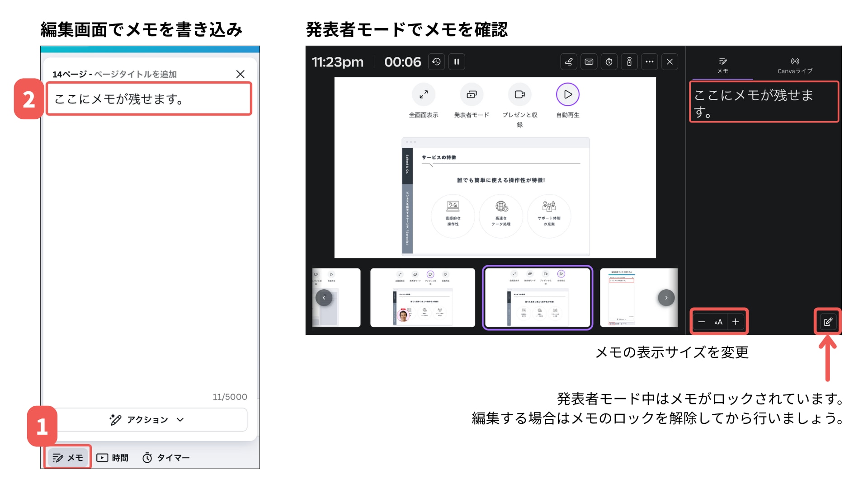Unlock memo editing with pencil icon
868x488 pixels.
pos(828,322)
